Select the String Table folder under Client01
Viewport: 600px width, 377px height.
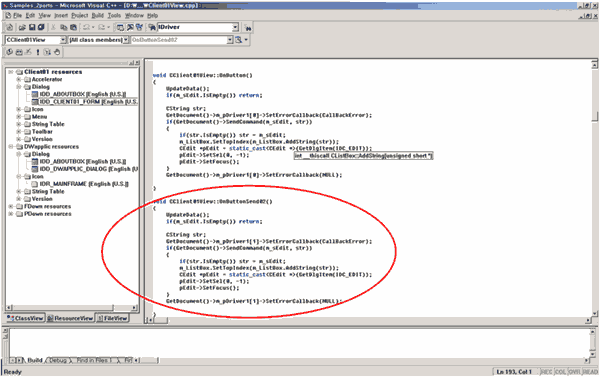click(x=44, y=124)
